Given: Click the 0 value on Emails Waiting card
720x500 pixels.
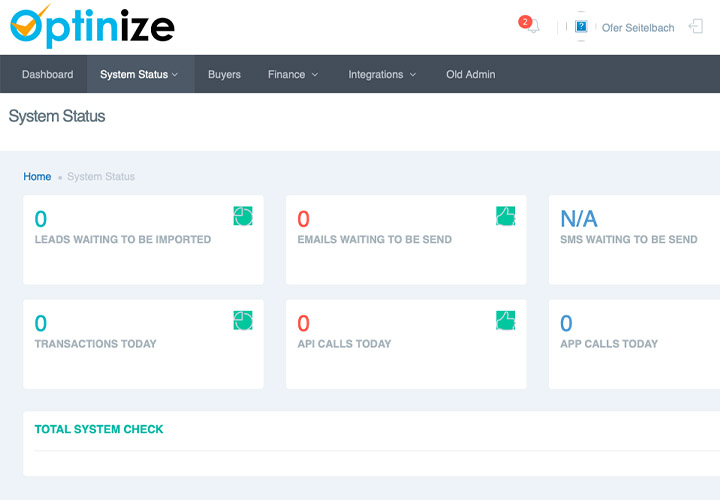Looking at the screenshot, I should coord(303,219).
